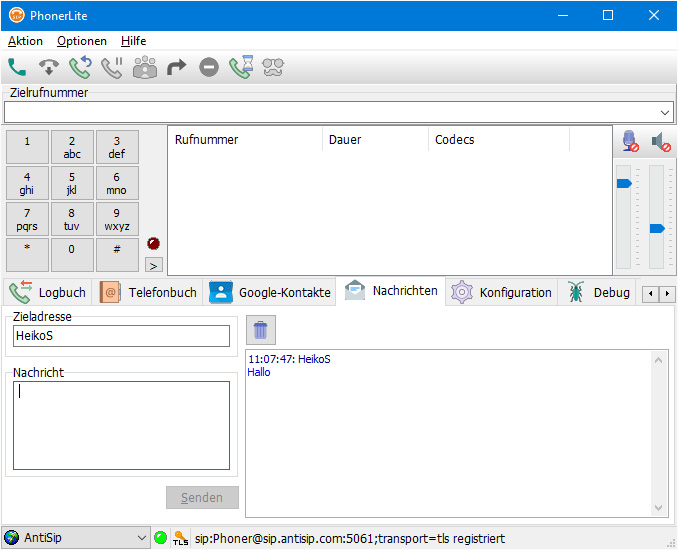
Task: Click into the Nachricht text box
Action: (120, 425)
